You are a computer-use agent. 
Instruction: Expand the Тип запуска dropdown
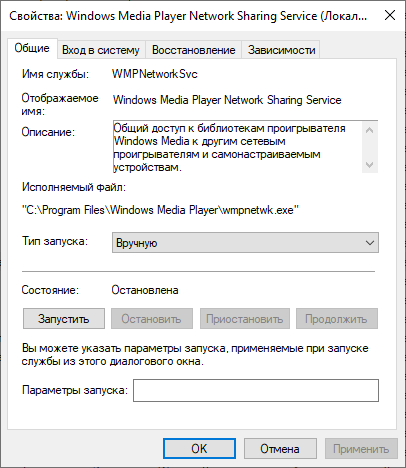coord(245,243)
